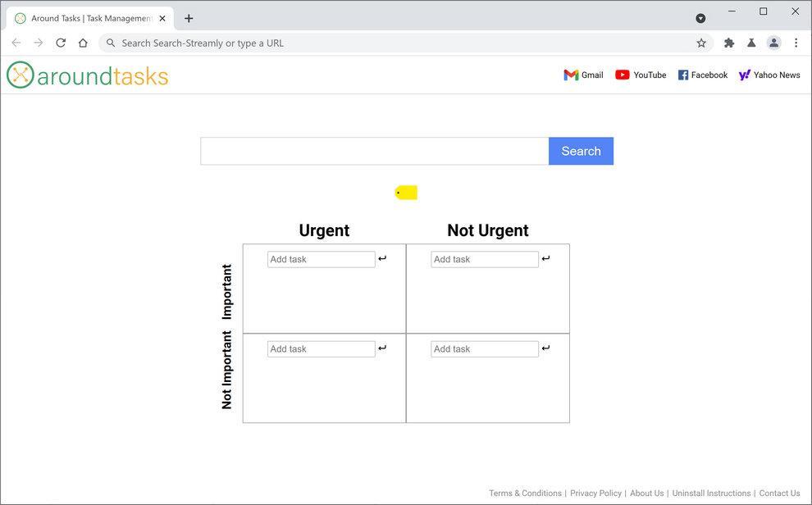The height and width of the screenshot is (505, 812).
Task: Open the Uninstall Instructions page
Action: [710, 493]
